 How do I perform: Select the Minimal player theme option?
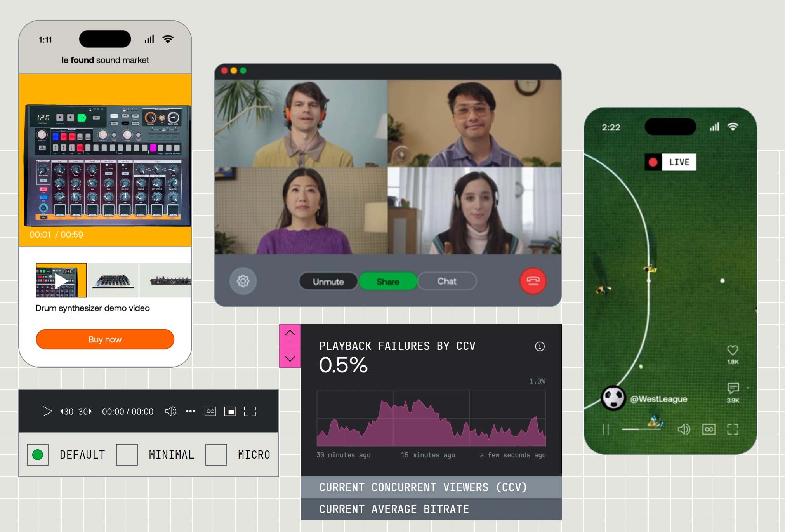(127, 455)
